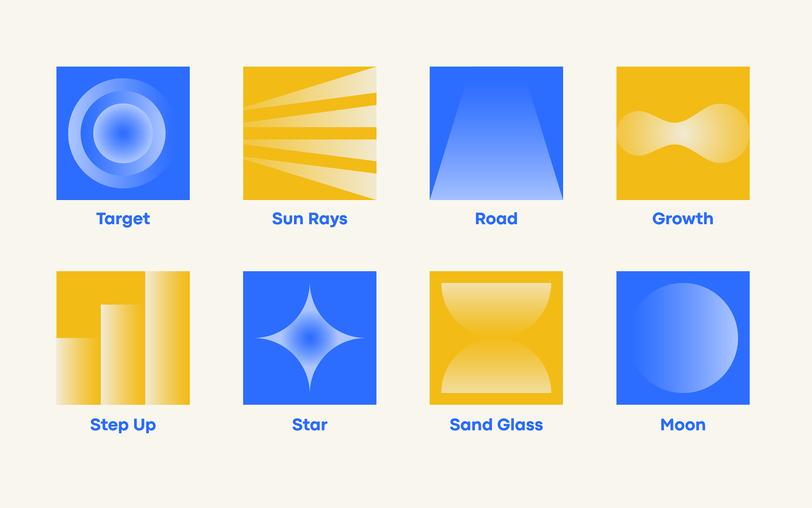Click the "Sun Rays" text label
The width and height of the screenshot is (812, 508).
coord(310,219)
